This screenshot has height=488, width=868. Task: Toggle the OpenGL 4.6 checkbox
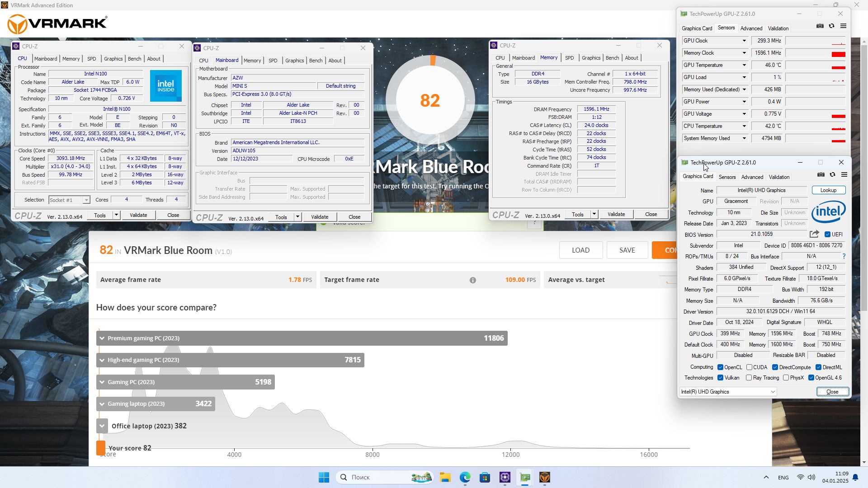[x=811, y=378]
